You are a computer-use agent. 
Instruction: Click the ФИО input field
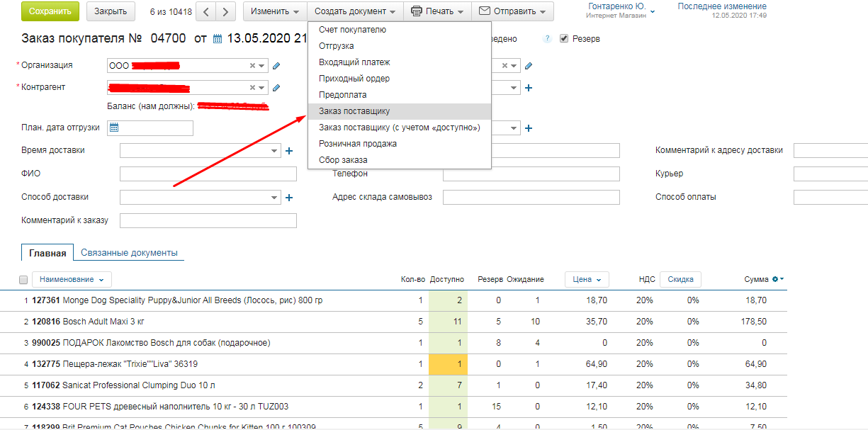point(208,174)
